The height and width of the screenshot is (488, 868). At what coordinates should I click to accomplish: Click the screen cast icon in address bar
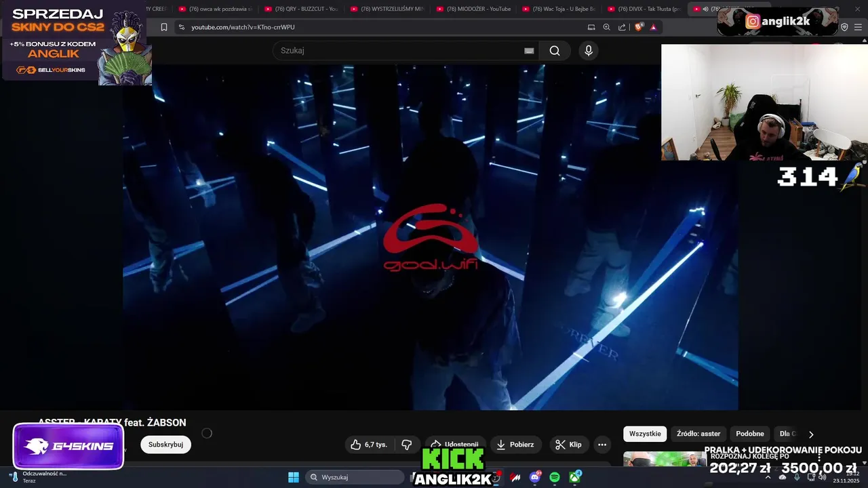point(591,27)
